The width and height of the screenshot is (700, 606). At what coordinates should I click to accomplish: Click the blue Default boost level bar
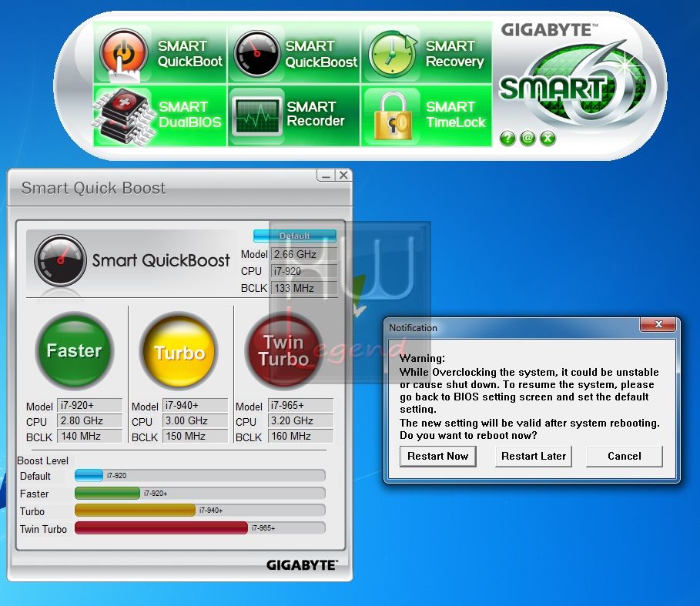(89, 476)
